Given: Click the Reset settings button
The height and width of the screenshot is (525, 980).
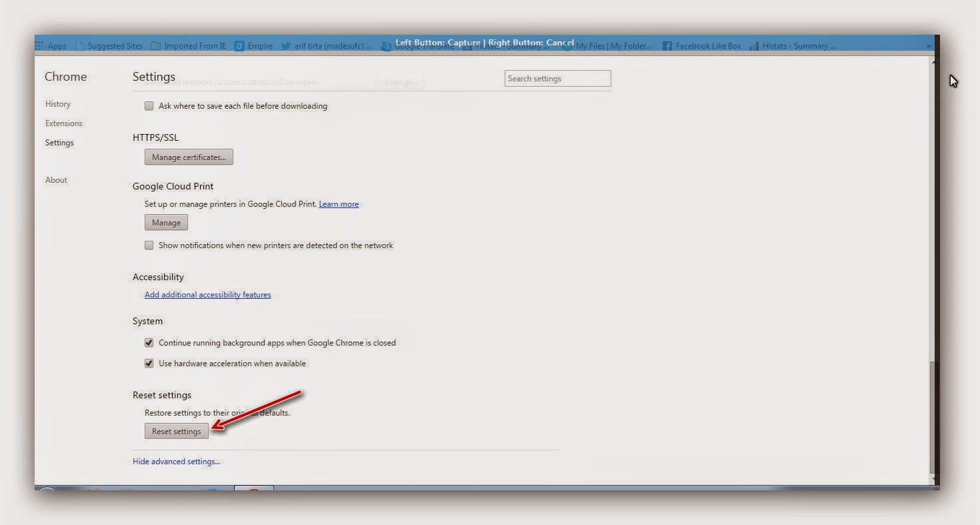Looking at the screenshot, I should point(177,432).
